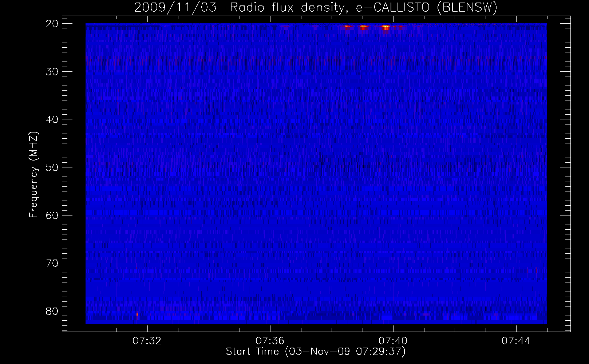
Task: Click the 20 MHz frequency label
Action: (x=52, y=24)
